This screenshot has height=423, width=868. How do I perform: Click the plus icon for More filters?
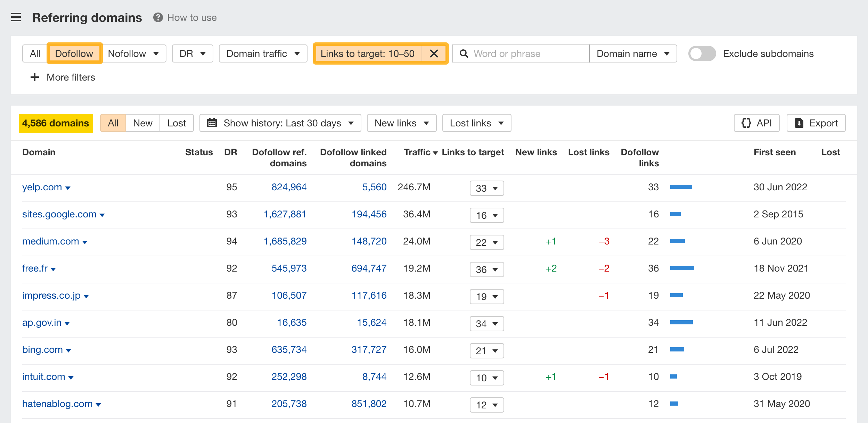(34, 77)
